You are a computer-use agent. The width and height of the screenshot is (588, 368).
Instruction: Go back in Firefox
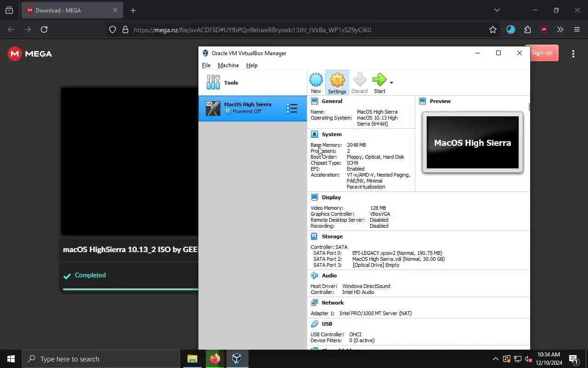click(x=11, y=29)
